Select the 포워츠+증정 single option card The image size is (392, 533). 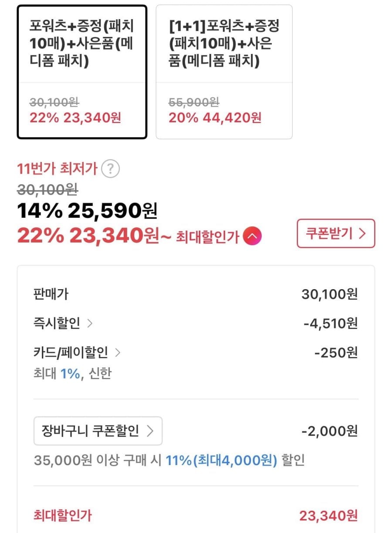82,72
